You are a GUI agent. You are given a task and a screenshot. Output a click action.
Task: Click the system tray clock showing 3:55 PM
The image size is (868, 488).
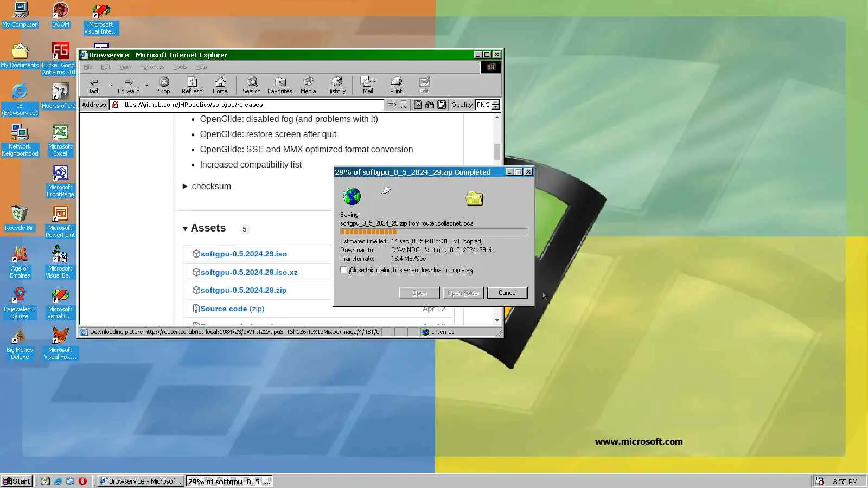pyautogui.click(x=845, y=481)
